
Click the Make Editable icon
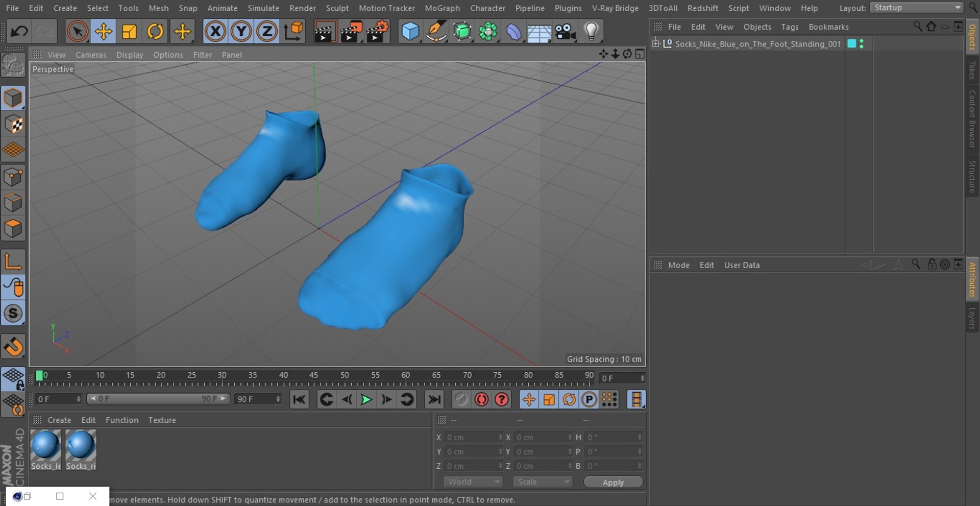coord(13,66)
